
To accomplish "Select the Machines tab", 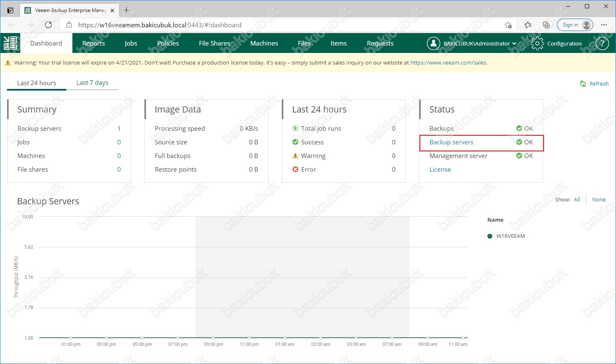I will tap(264, 43).
